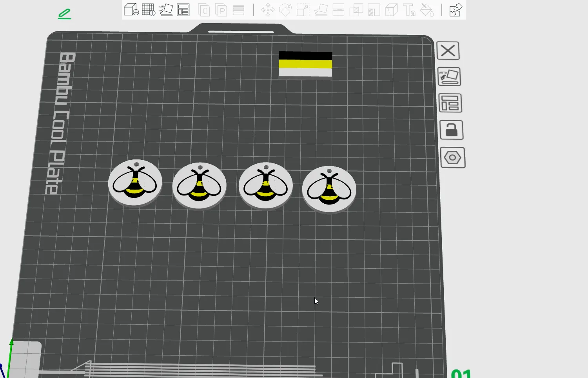The image size is (588, 378).
Task: Add a new plate with the grid-plus icon
Action: coord(149,9)
